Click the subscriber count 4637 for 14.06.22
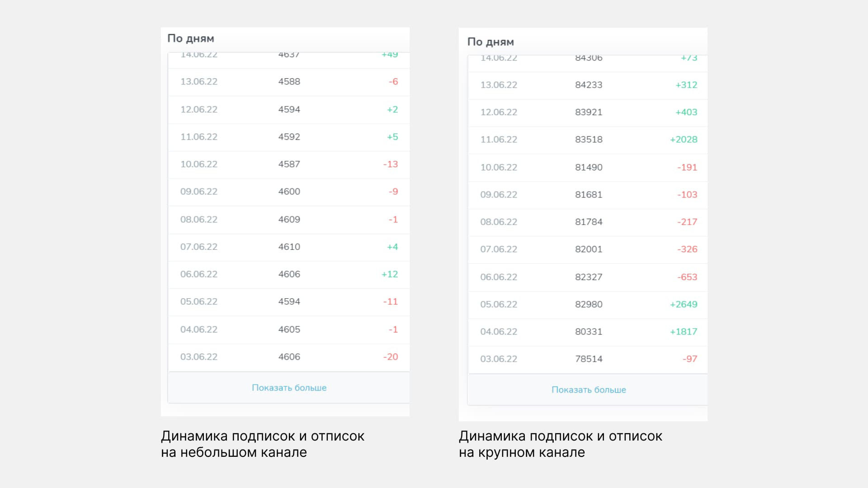The height and width of the screenshot is (488, 868). click(x=288, y=54)
